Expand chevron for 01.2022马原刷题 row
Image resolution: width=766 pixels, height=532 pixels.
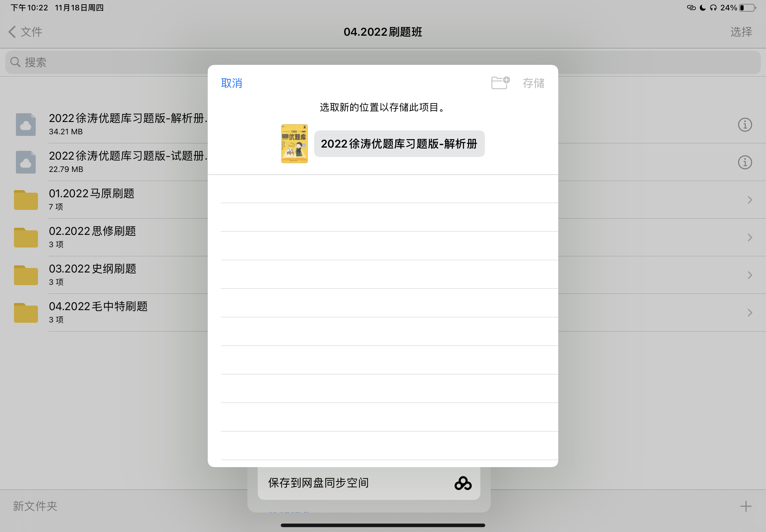click(x=750, y=200)
